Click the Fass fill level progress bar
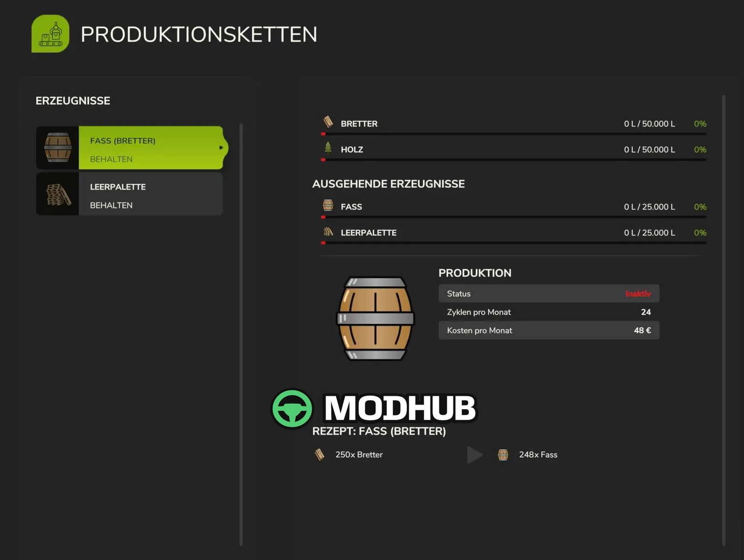The height and width of the screenshot is (560, 744). [513, 217]
